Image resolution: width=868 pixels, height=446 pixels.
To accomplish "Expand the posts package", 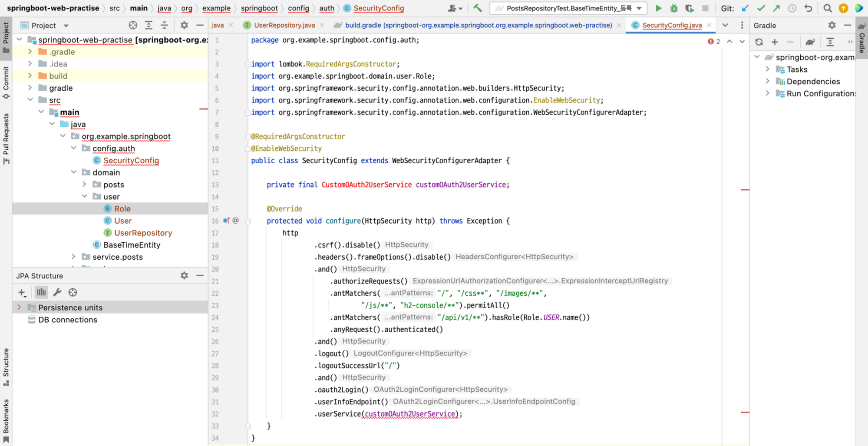I will click(84, 184).
